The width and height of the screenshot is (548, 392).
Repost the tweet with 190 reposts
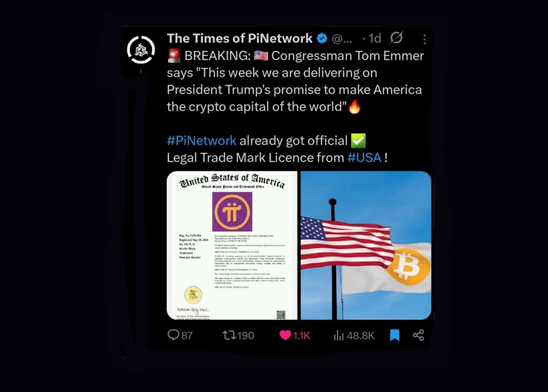[x=229, y=335]
